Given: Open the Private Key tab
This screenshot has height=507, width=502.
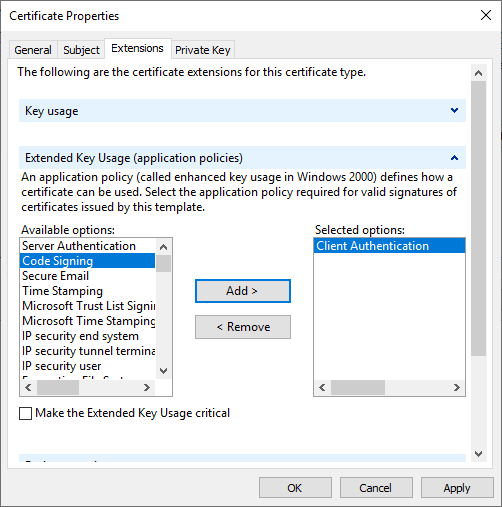Looking at the screenshot, I should (203, 50).
